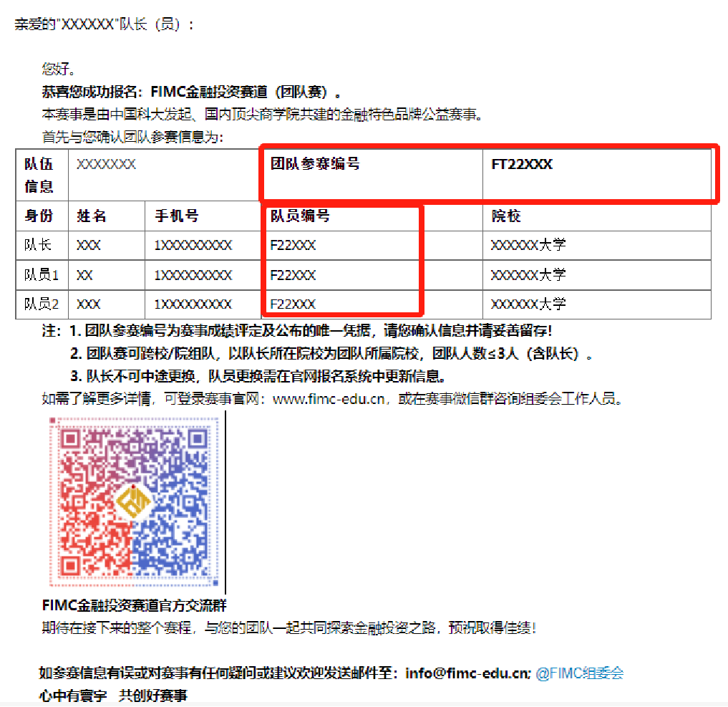The height and width of the screenshot is (707, 728).
Task: Click the @FIMC组委会 mention link
Action: coord(579,673)
